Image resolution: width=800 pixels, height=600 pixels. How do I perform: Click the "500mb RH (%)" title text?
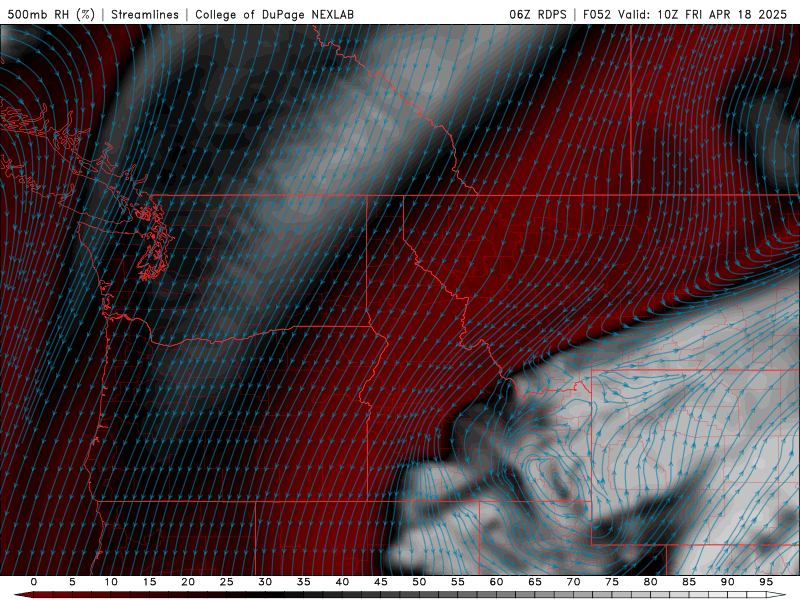click(x=51, y=14)
